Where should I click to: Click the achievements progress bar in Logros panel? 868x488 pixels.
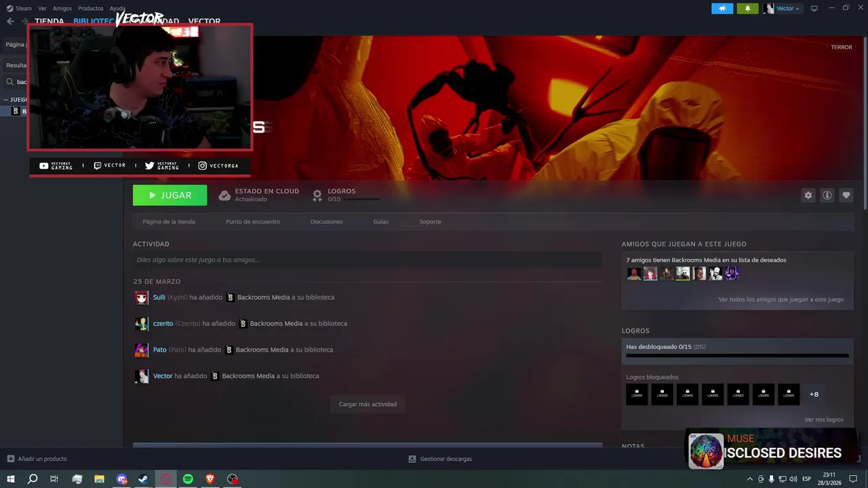click(737, 355)
